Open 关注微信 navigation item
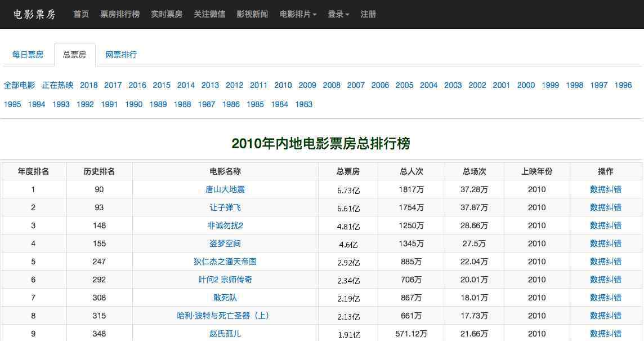 coord(209,15)
